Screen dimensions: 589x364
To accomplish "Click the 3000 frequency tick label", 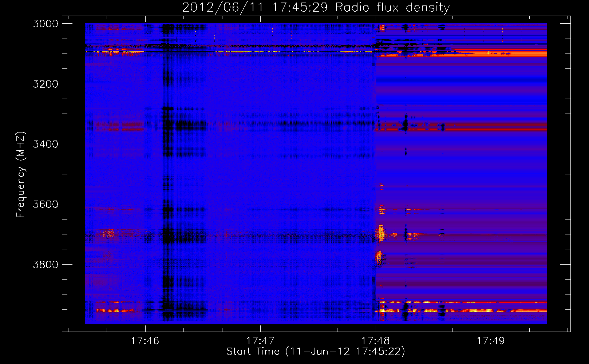I will (46, 24).
